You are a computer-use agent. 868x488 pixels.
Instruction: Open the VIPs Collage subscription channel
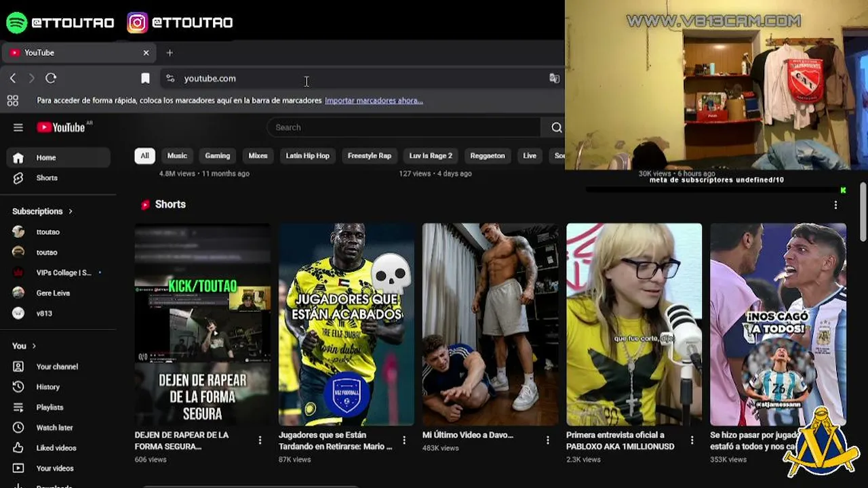click(58, 272)
